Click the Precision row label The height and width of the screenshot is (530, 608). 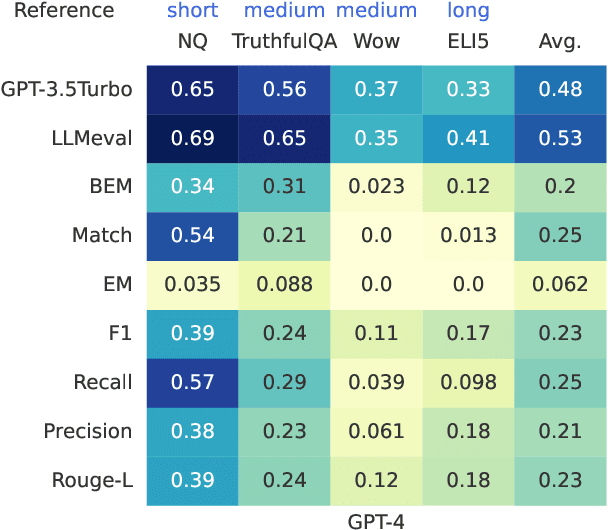click(x=87, y=432)
